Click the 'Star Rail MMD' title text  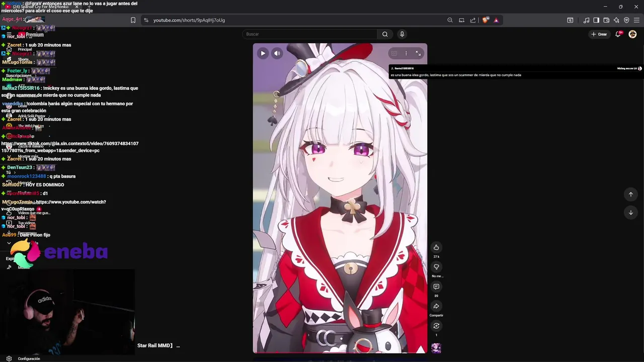155,345
